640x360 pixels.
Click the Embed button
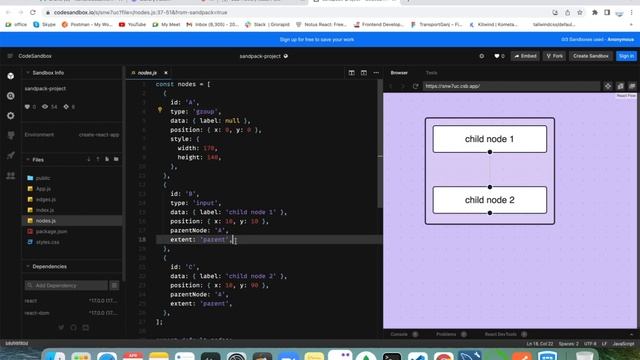525,56
